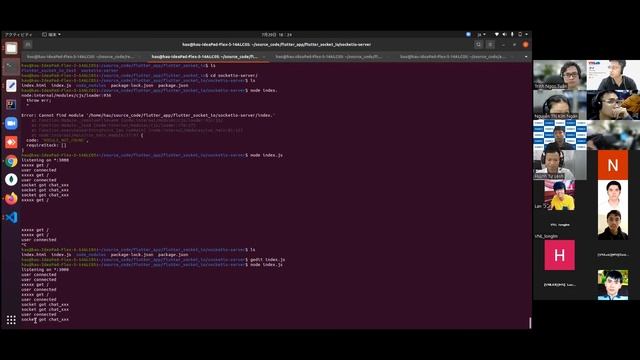Screen dimensions: 640x360
Task: Click the new tab button in the terminal header
Action: click(28, 44)
